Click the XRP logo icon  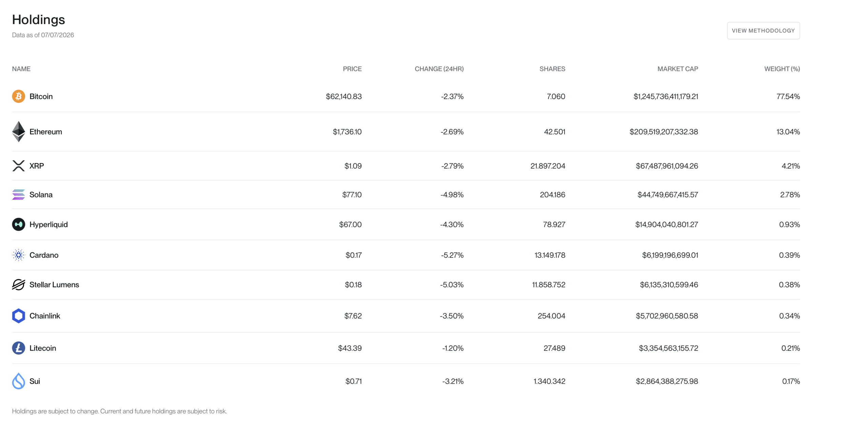coord(19,166)
